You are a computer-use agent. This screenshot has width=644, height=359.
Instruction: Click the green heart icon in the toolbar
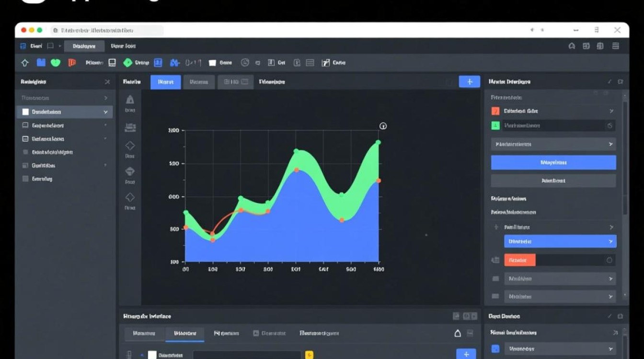pyautogui.click(x=56, y=63)
